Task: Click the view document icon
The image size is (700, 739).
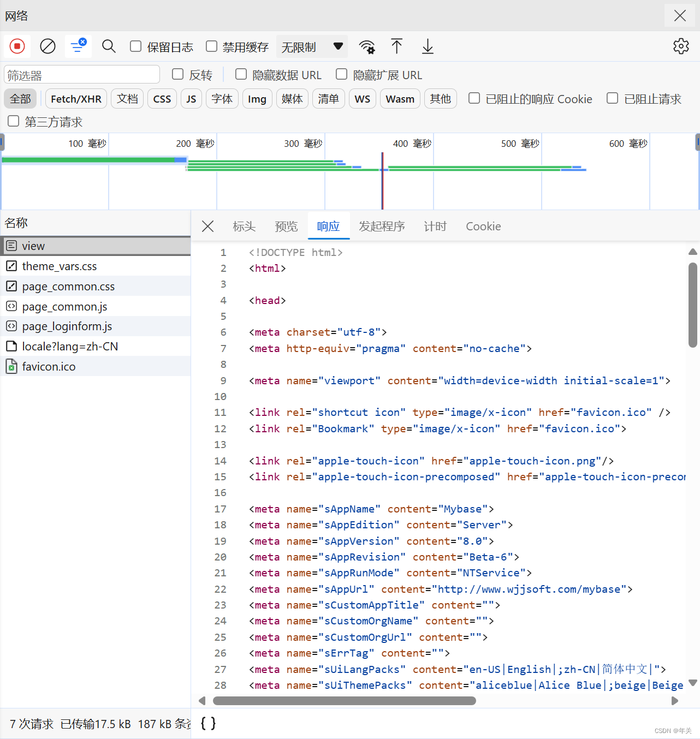Action: [x=11, y=246]
